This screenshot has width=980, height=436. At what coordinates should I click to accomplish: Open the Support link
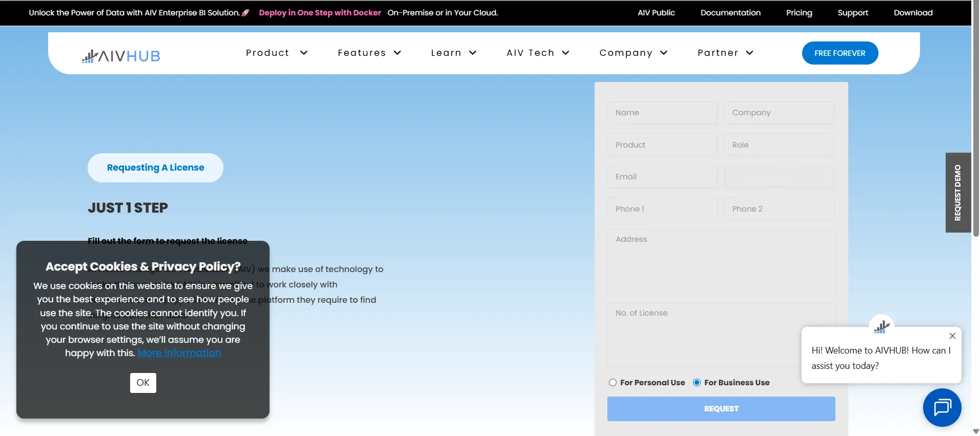click(x=853, y=13)
